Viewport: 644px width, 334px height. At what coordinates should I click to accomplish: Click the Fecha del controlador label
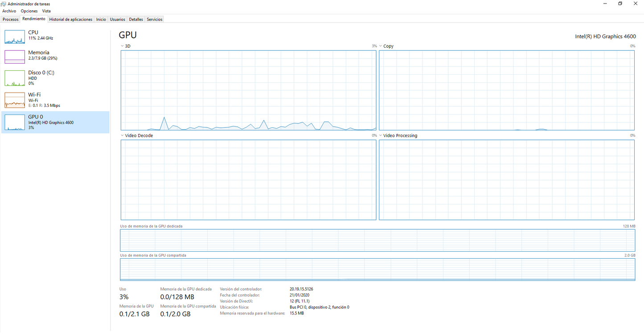pyautogui.click(x=240, y=295)
